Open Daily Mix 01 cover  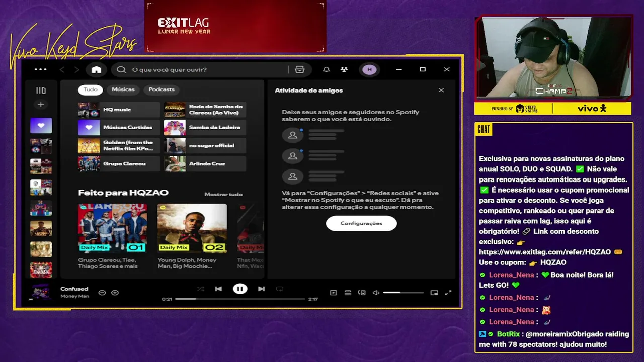tap(113, 228)
